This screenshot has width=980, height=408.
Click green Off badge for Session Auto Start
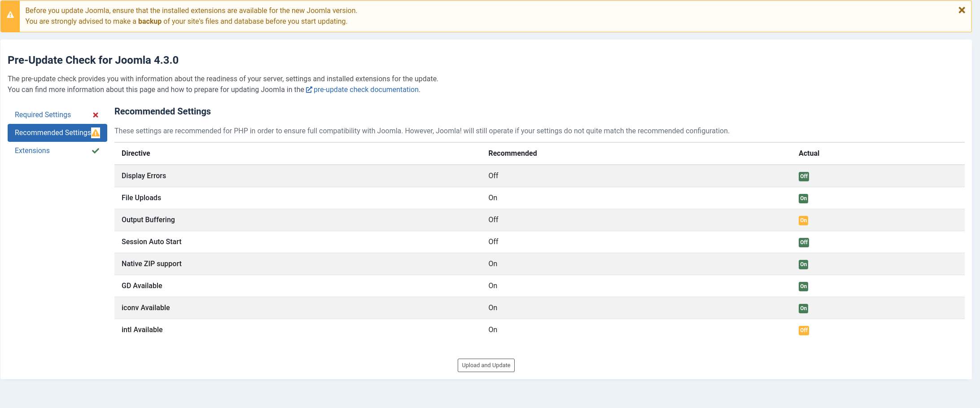(x=804, y=242)
